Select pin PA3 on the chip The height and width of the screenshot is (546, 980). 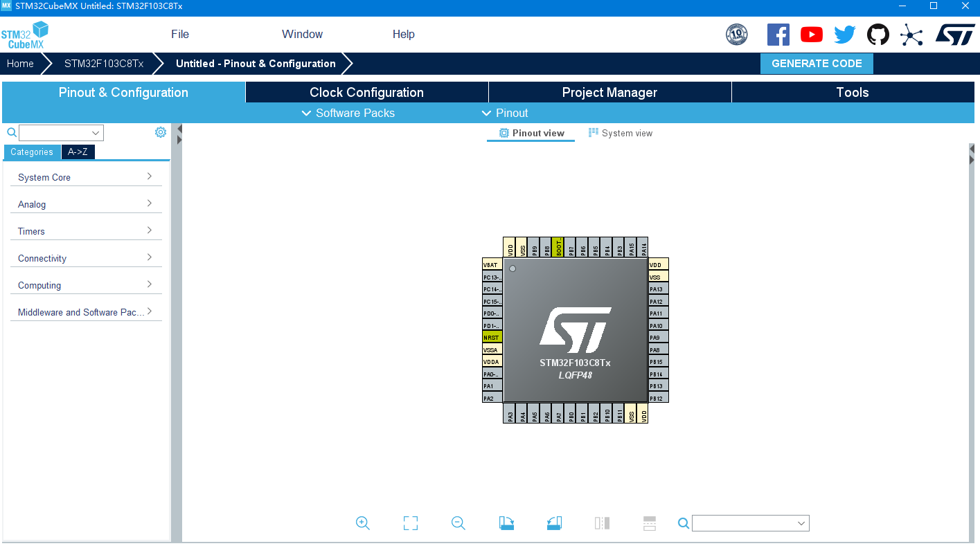point(510,414)
